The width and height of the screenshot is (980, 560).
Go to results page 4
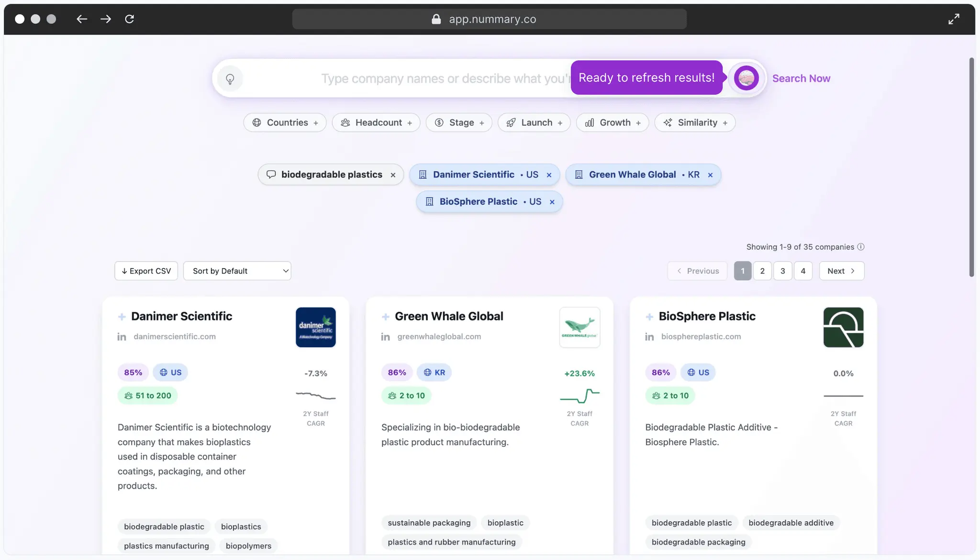(x=803, y=271)
